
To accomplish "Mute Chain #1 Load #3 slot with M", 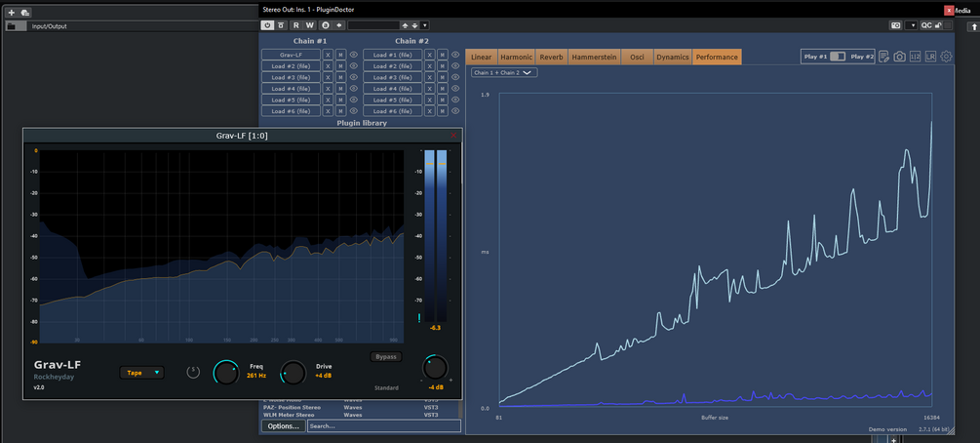I will click(340, 78).
